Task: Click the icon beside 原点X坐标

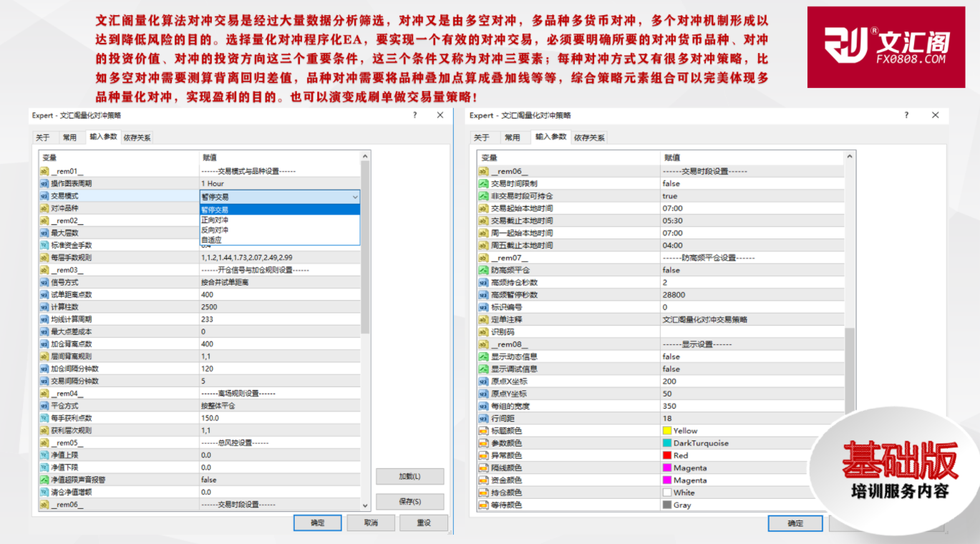Action: pyautogui.click(x=483, y=382)
